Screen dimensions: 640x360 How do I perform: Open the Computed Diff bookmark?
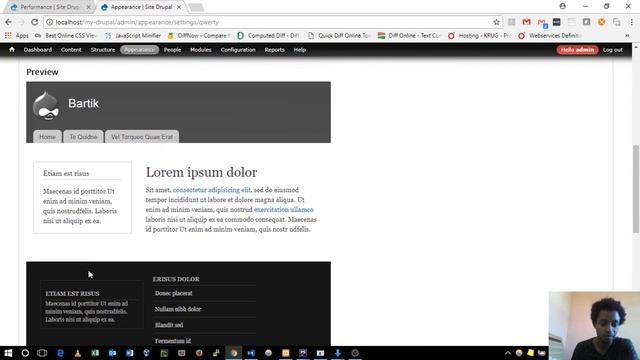tap(269, 36)
